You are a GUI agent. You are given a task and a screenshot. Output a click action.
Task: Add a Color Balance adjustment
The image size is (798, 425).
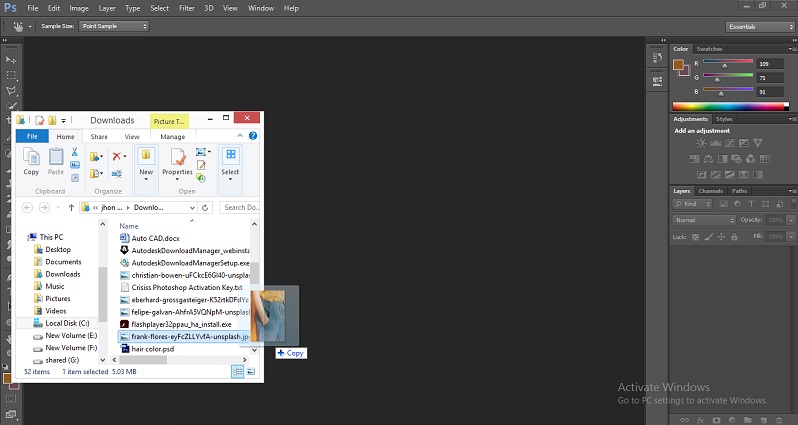pyautogui.click(x=708, y=159)
